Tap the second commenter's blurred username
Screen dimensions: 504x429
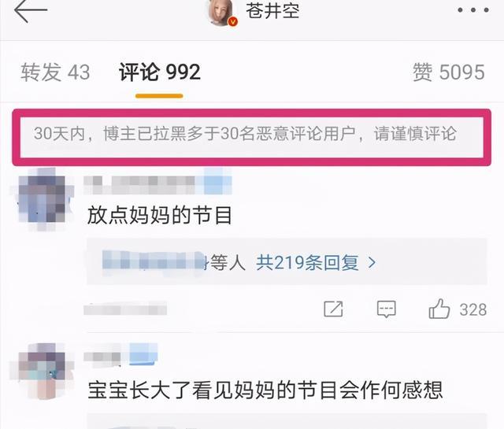pos(120,353)
